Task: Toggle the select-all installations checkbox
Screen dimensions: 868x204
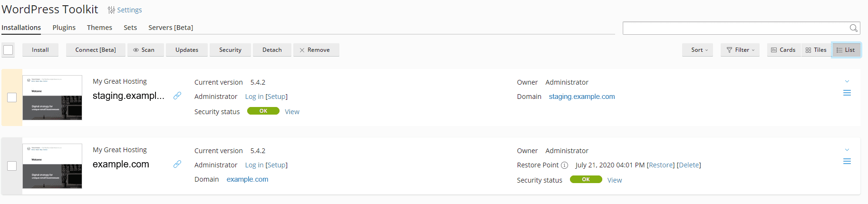Action: 8,50
